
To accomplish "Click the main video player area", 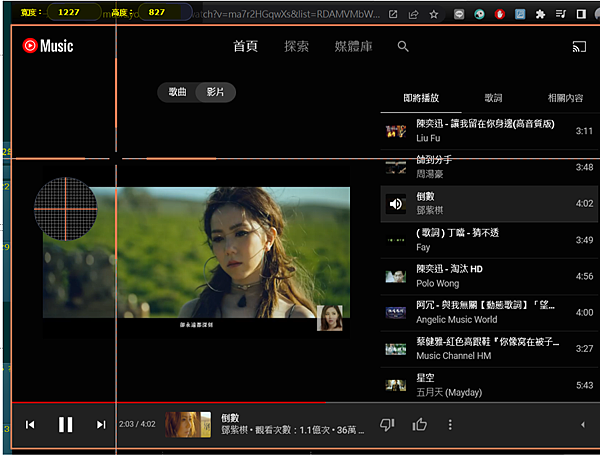I will point(196,252).
